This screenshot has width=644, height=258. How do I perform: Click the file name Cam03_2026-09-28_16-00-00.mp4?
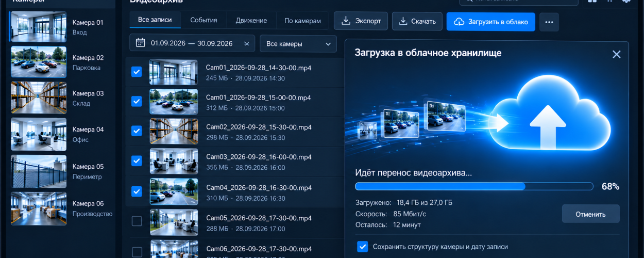pos(258,157)
